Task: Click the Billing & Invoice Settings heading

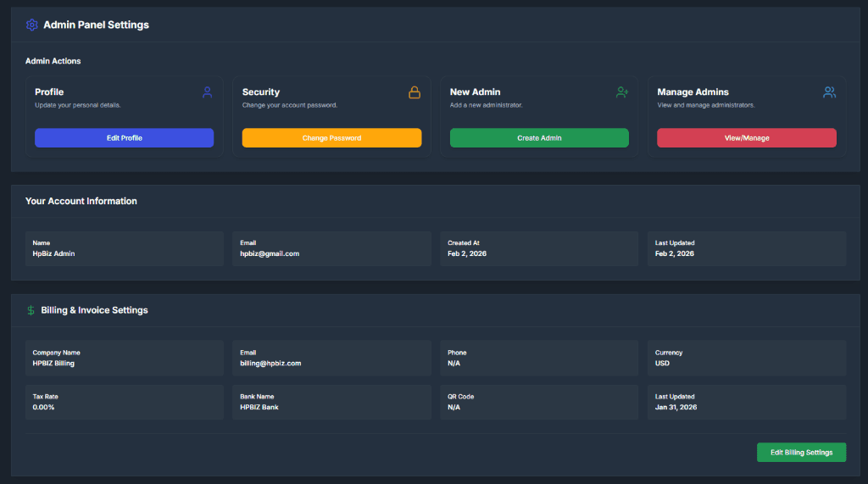Action: 94,310
